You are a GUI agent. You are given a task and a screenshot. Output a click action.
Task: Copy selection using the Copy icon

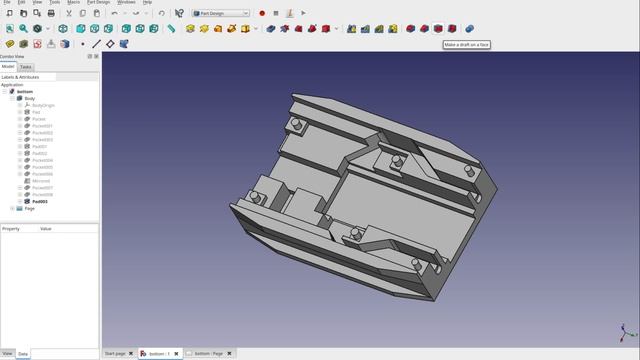pos(83,13)
